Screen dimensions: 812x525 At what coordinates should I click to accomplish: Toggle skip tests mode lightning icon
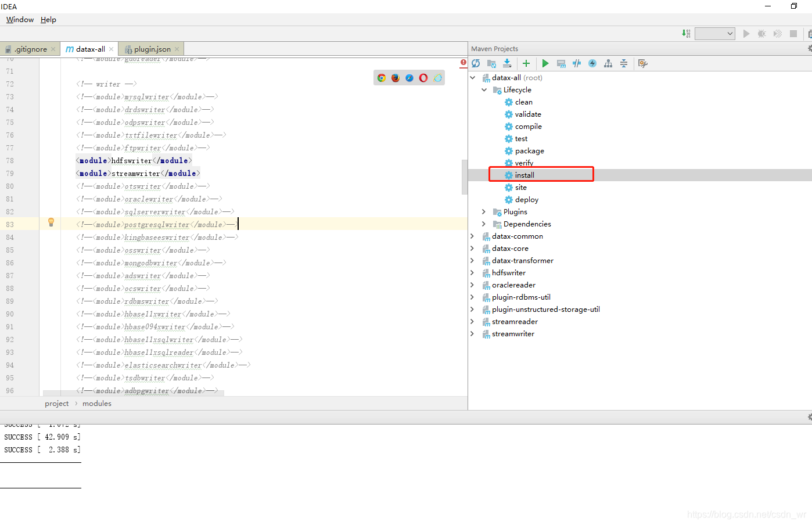[x=592, y=63]
